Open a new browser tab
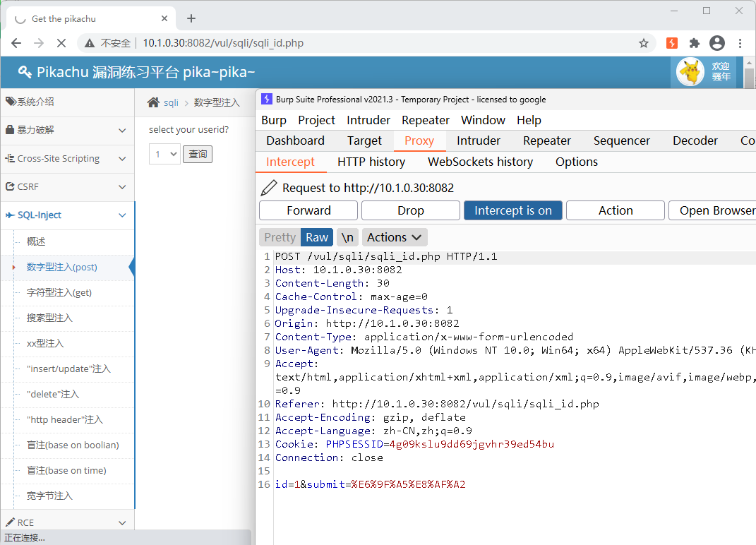Image resolution: width=756 pixels, height=545 pixels. 191,18
